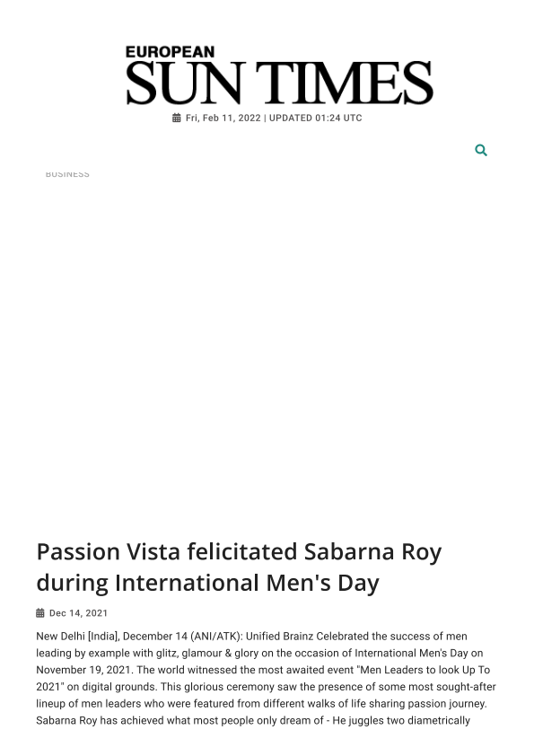Screen dimensions: 534x756
Task: Select the Dec 14, 2021 article date
Action: (78, 613)
